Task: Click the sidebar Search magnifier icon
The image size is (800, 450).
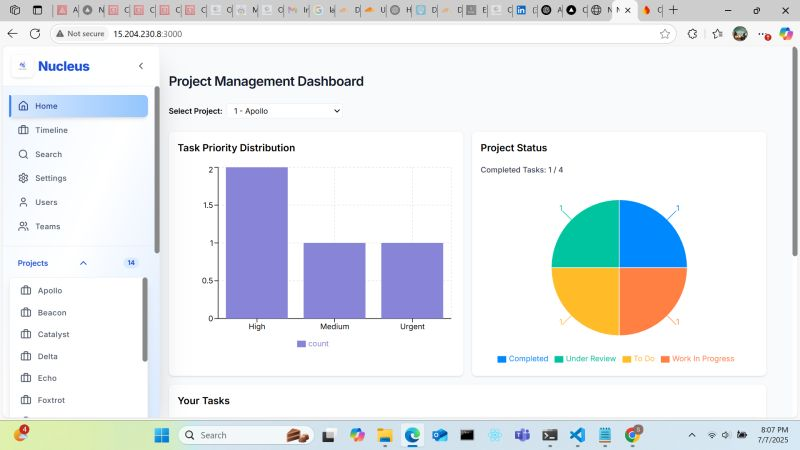Action: tap(23, 154)
